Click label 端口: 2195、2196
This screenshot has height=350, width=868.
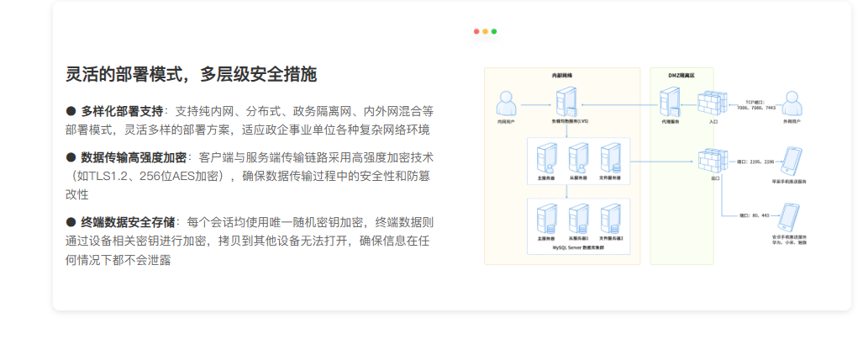pyautogui.click(x=755, y=162)
